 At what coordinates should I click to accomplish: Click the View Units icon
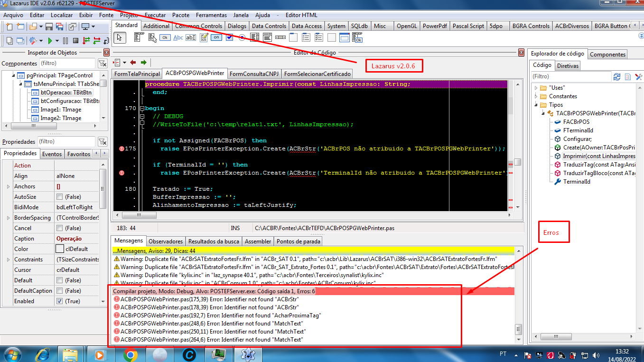pos(9,41)
